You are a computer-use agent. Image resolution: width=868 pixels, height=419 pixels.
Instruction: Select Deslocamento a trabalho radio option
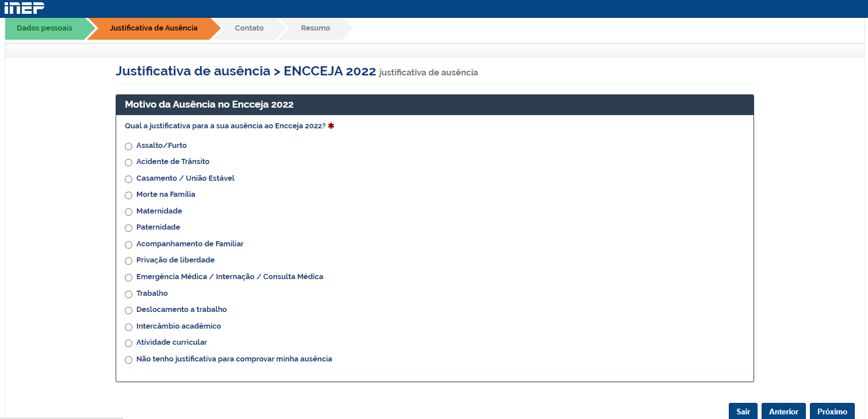point(129,310)
